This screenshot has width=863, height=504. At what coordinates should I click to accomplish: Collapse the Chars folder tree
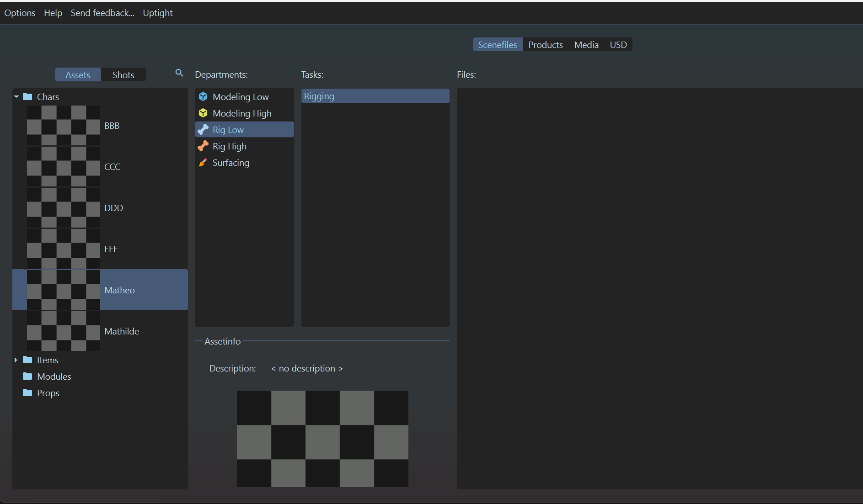16,97
